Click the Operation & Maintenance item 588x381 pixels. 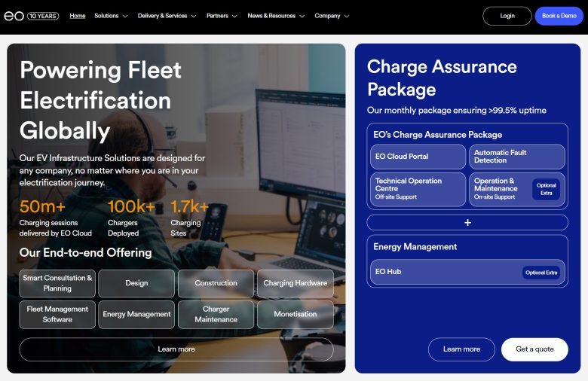tap(516, 189)
